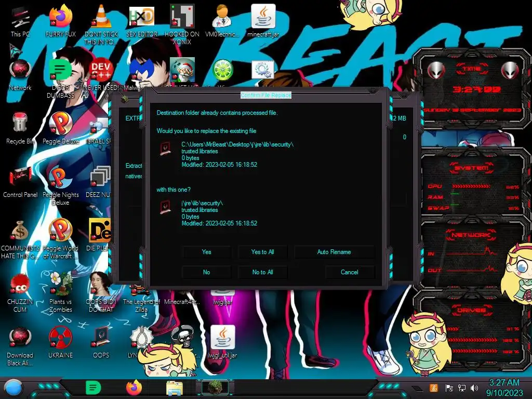This screenshot has width=532, height=399.
Task: Select COMMUNISTS HATE THIS money bag icon
Action: tap(20, 240)
